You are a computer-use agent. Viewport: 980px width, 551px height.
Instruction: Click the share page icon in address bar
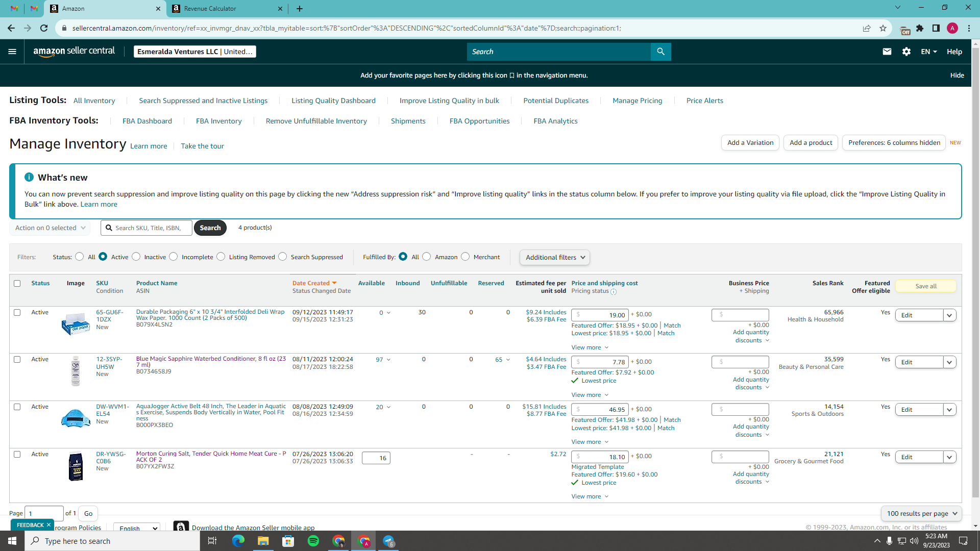click(867, 28)
